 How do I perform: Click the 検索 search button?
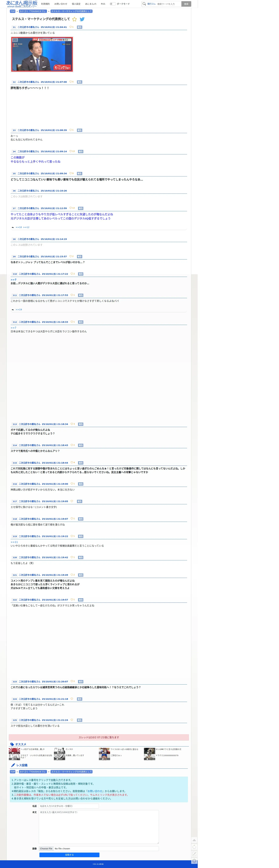[x=186, y=4]
